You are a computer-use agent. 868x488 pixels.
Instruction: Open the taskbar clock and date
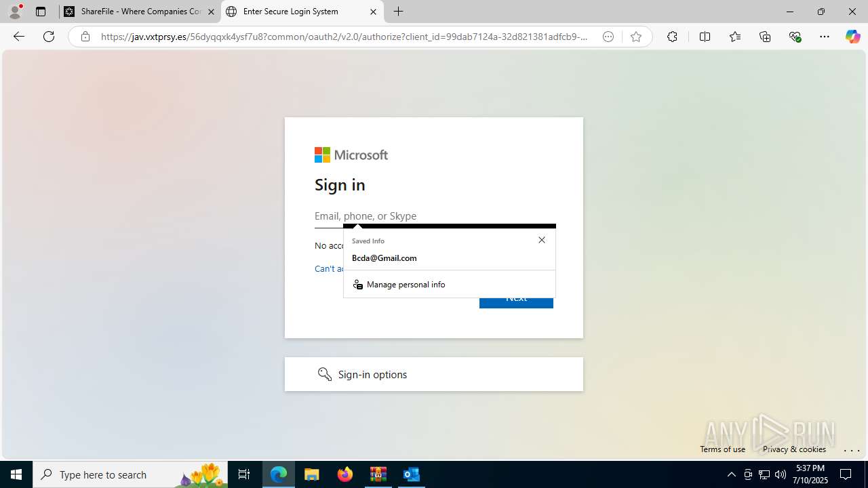pyautogui.click(x=810, y=474)
